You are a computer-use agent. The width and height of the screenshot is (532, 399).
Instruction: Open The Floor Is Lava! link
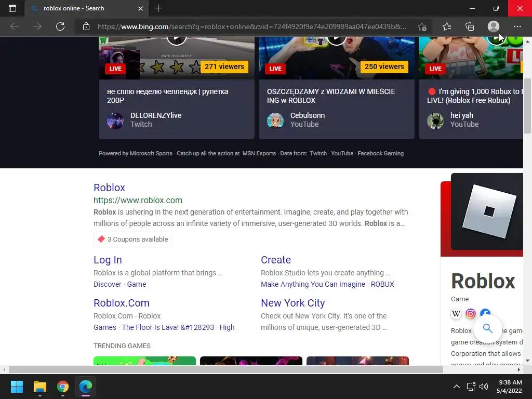[168, 327]
